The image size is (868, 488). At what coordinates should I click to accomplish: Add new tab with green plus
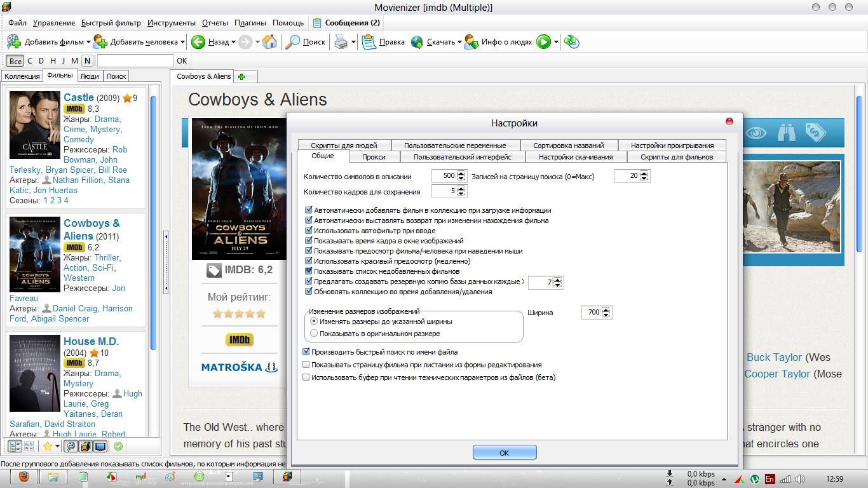click(x=241, y=77)
